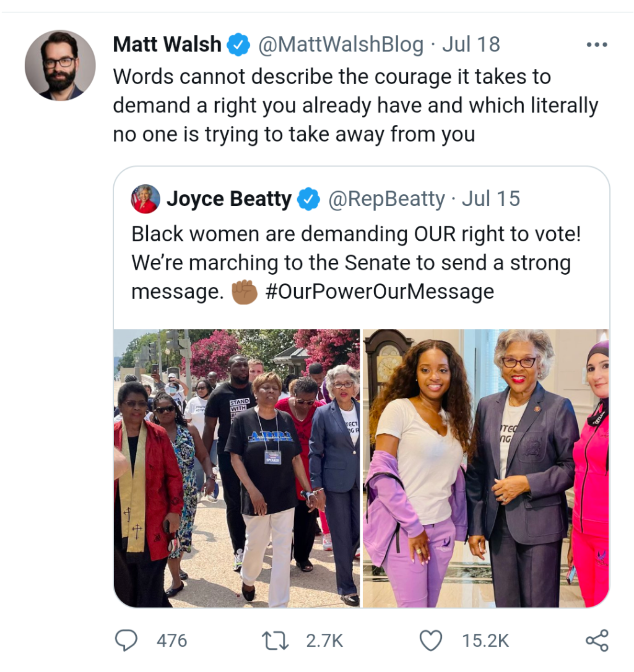634x672 pixels.
Task: Click the Jul 15 quoted tweet date
Action: (x=491, y=199)
